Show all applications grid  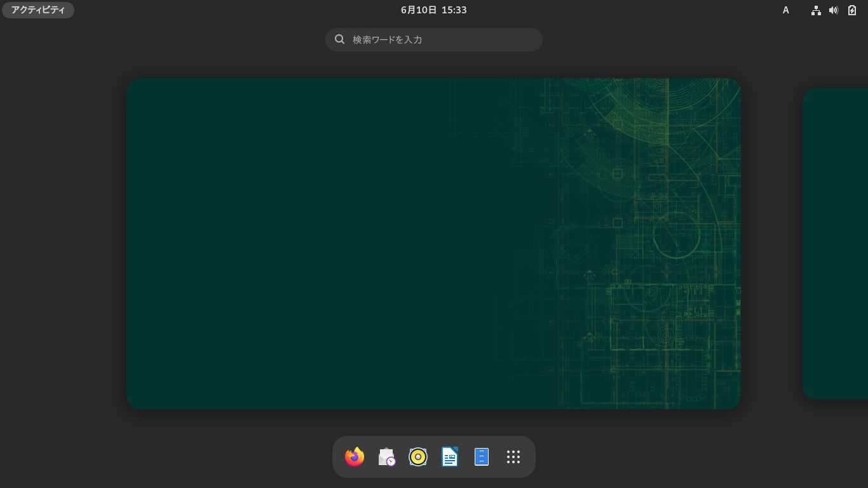pos(513,457)
